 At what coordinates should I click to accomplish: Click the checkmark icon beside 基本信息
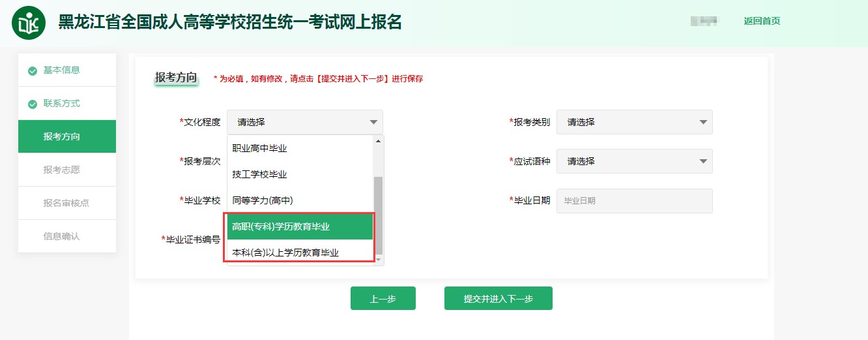[x=33, y=70]
